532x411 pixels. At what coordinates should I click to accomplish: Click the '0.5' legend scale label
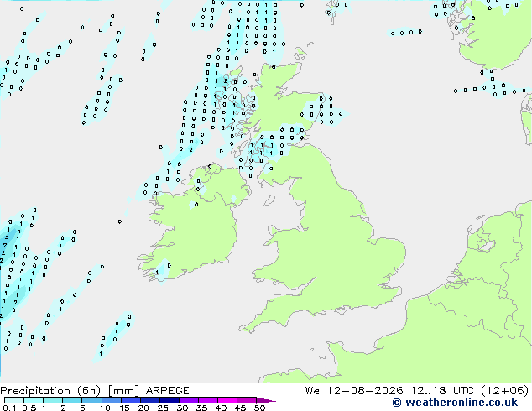coord(29,408)
